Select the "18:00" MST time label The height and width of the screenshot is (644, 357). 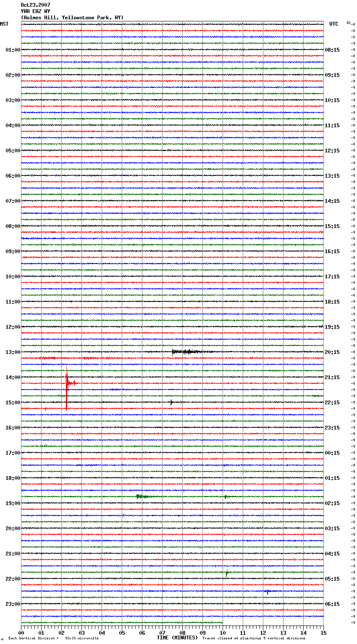pos(13,478)
